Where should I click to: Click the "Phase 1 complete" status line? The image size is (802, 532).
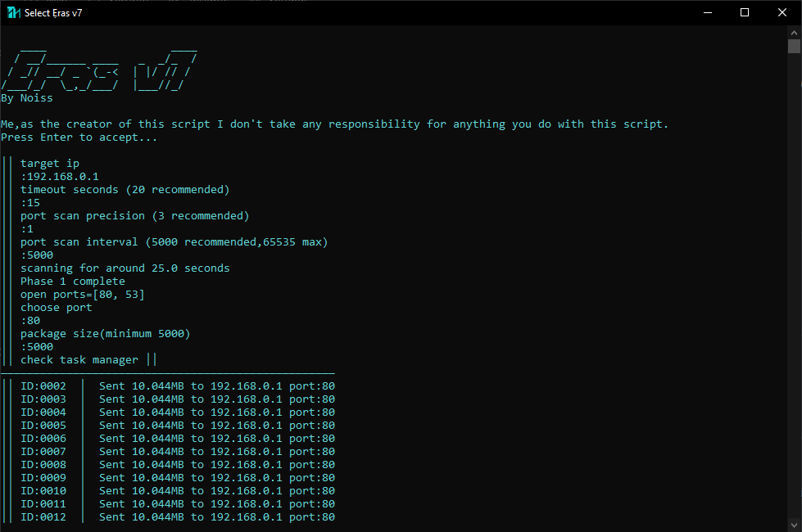pyautogui.click(x=73, y=282)
